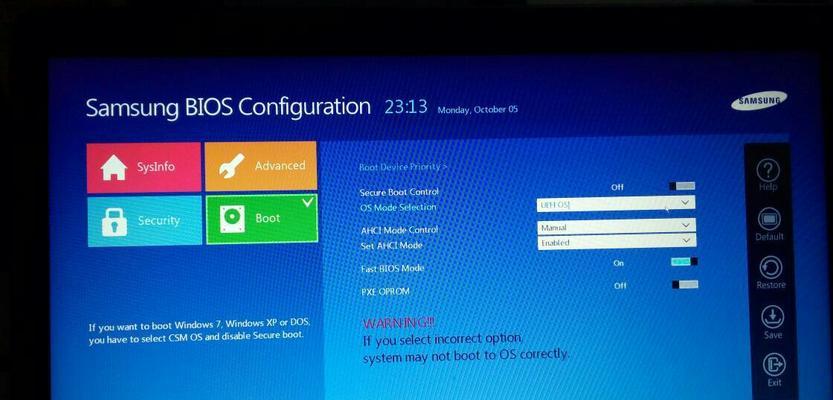Open Boot Device Priority submenu
Viewport: 833px width, 400px height.
(x=403, y=167)
